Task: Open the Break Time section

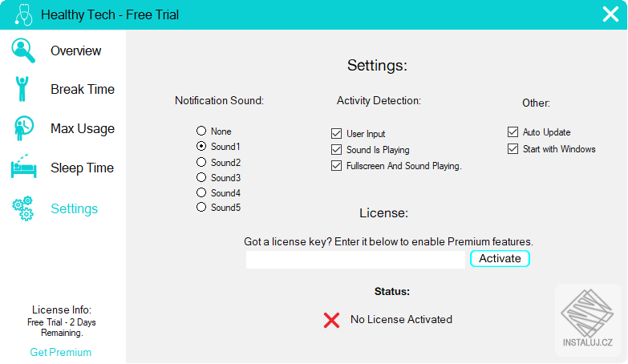Action: pos(82,89)
